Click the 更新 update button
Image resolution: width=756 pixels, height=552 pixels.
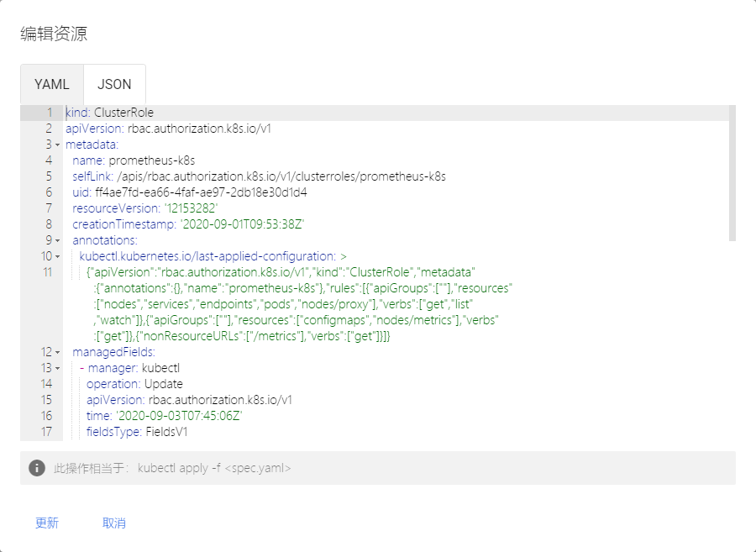click(x=47, y=523)
